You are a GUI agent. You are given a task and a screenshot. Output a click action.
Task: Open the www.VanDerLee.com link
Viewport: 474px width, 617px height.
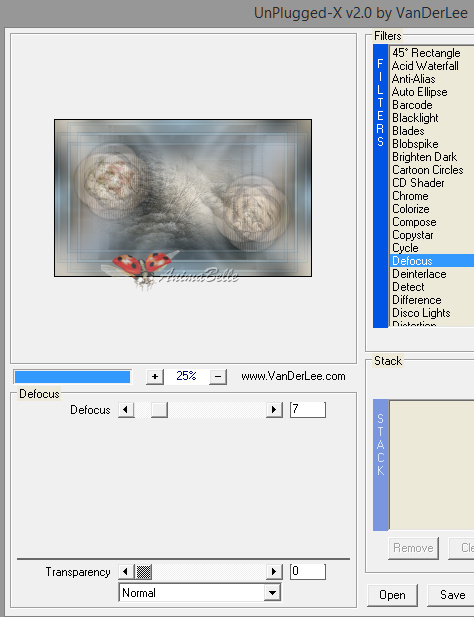293,376
